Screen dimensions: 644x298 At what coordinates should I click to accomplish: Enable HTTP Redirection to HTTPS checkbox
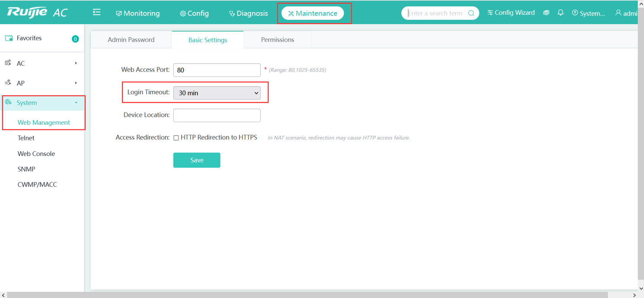[x=176, y=138]
